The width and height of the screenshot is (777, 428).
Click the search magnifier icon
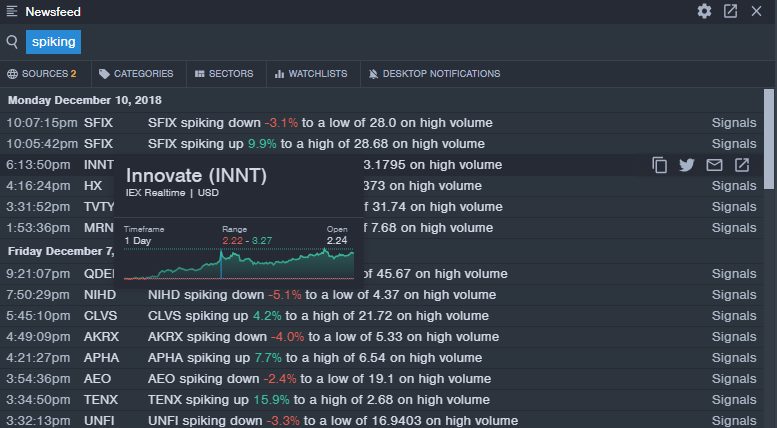pyautogui.click(x=12, y=42)
